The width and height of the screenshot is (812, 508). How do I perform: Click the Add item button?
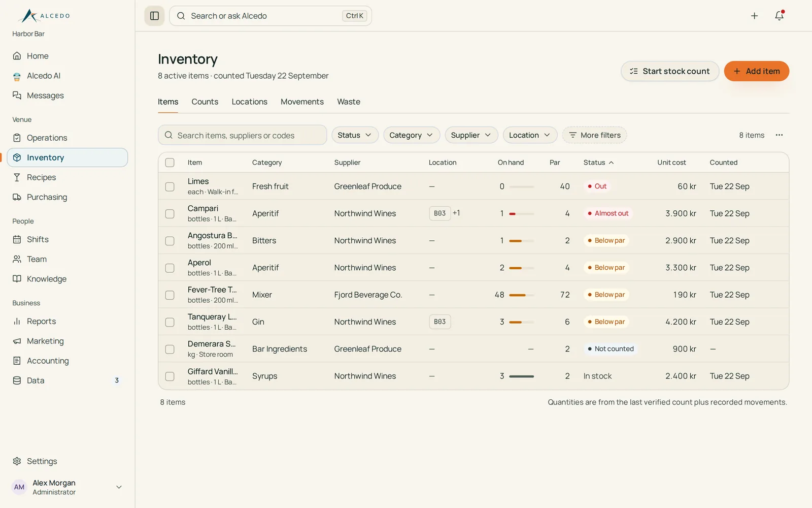point(756,71)
